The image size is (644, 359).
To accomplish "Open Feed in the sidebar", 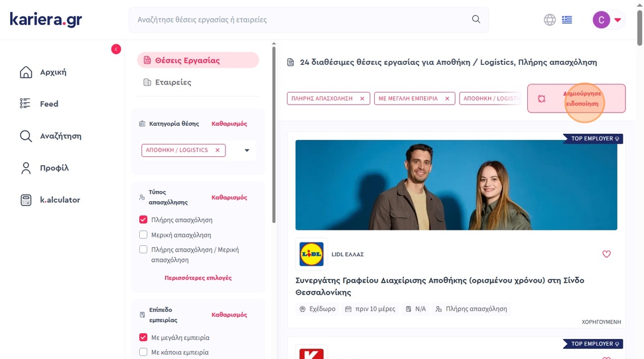I will [39, 104].
